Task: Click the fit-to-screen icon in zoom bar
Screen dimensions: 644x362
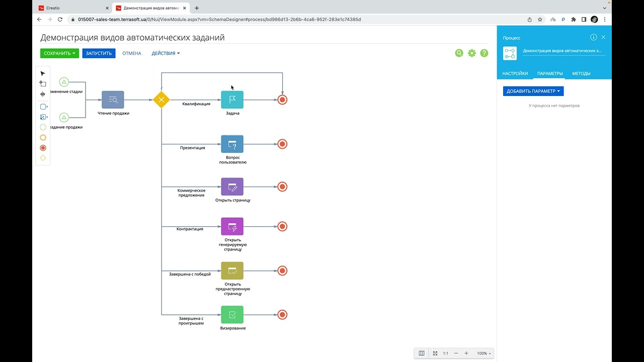Action: [435, 353]
